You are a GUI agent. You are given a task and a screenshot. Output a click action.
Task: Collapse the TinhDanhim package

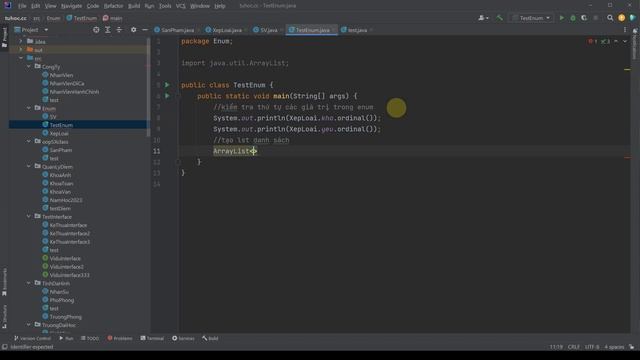(29, 283)
